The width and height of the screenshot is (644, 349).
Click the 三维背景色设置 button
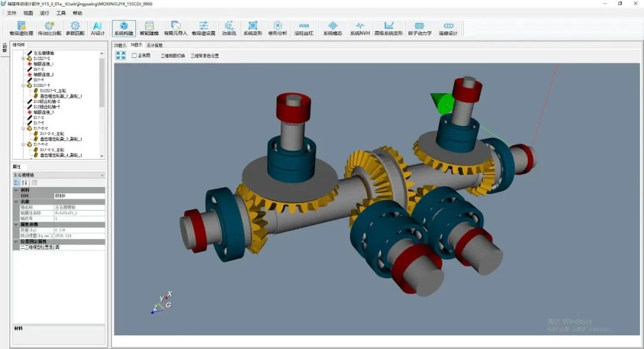[x=205, y=55]
